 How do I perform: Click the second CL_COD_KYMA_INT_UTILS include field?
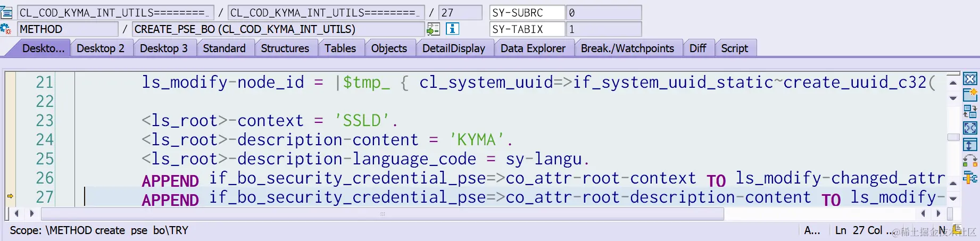(326, 12)
